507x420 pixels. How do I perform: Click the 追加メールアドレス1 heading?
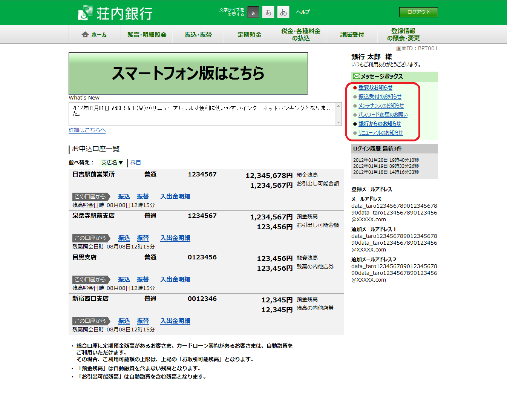point(374,229)
